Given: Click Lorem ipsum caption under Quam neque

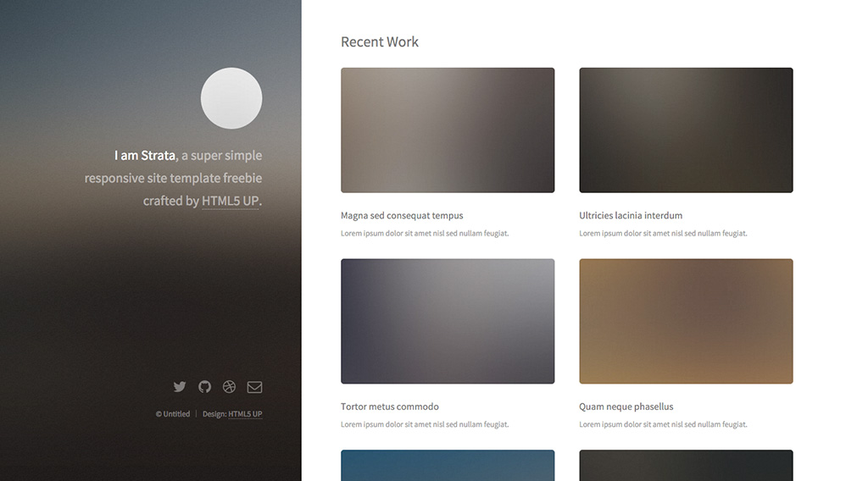Looking at the screenshot, I should click(x=663, y=424).
